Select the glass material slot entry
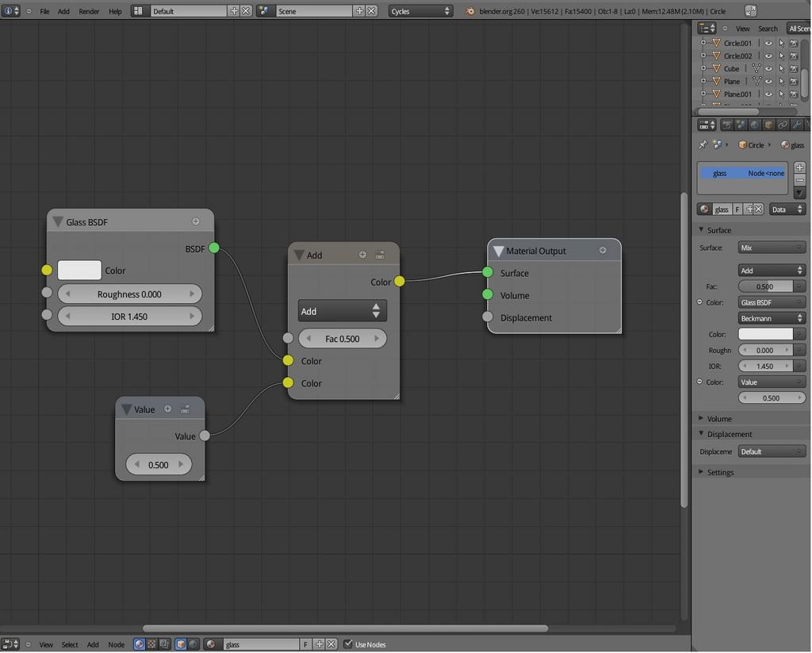 pos(742,173)
